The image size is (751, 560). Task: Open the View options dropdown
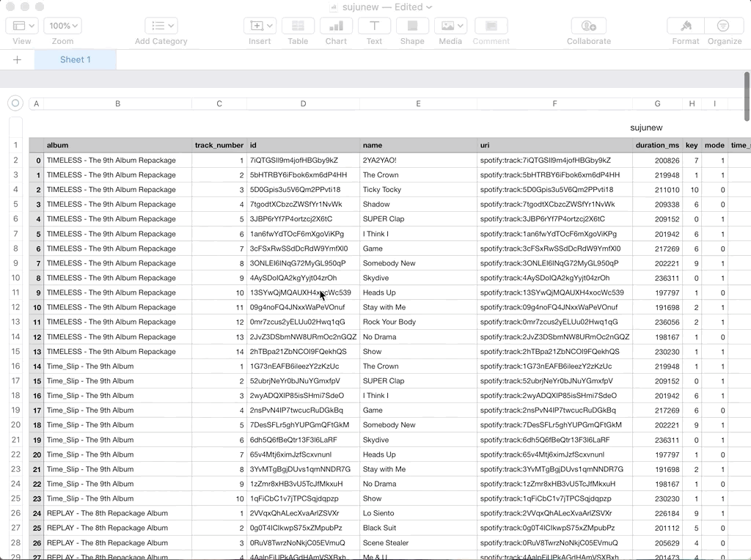(22, 25)
